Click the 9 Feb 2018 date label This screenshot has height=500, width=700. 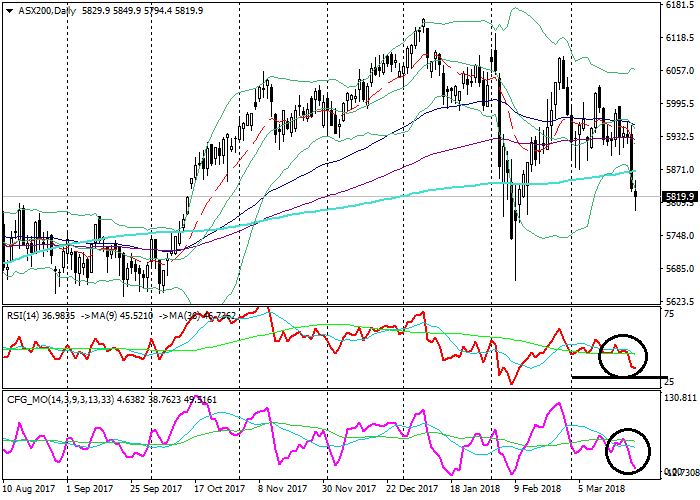[x=538, y=489]
